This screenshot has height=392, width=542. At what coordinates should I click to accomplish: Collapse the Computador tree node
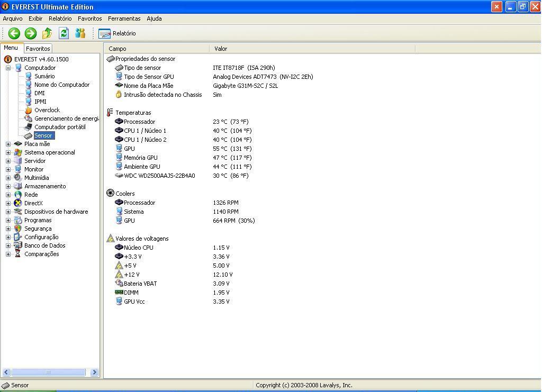click(8, 68)
